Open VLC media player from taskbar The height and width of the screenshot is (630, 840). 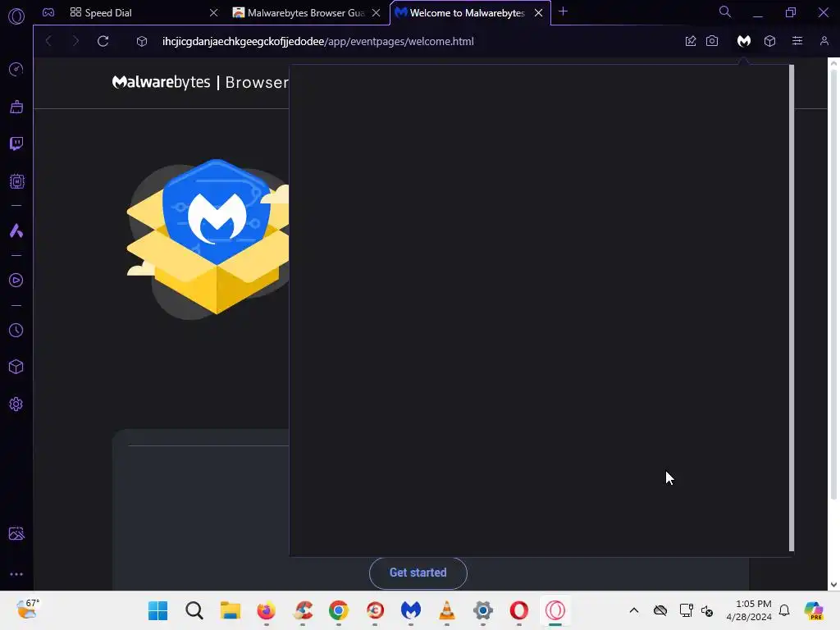447,610
